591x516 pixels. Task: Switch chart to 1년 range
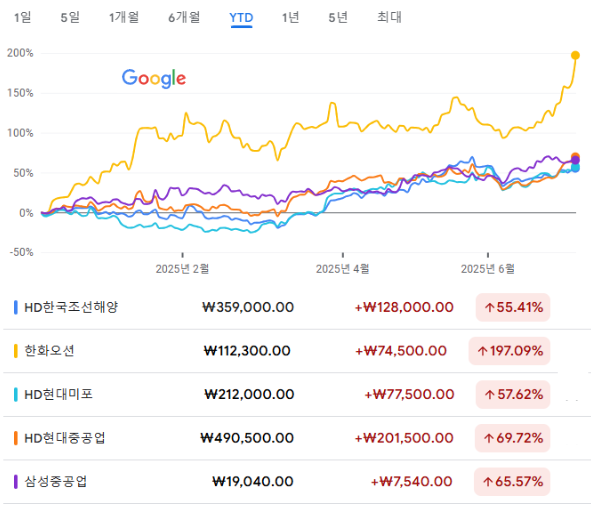pyautogui.click(x=291, y=17)
